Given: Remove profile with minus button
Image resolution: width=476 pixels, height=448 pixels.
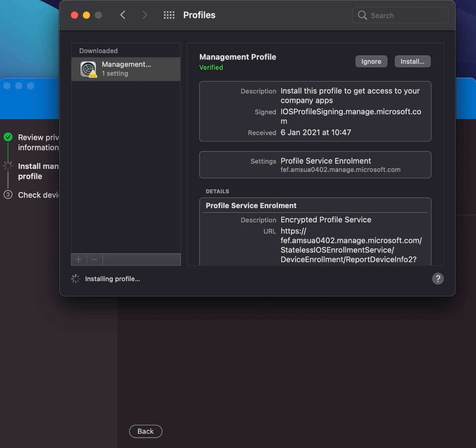Looking at the screenshot, I should coord(94,259).
